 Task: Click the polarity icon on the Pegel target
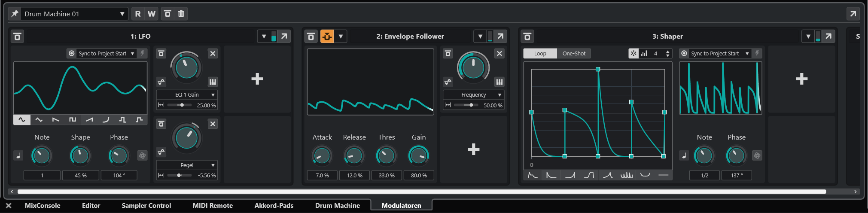pos(161,152)
